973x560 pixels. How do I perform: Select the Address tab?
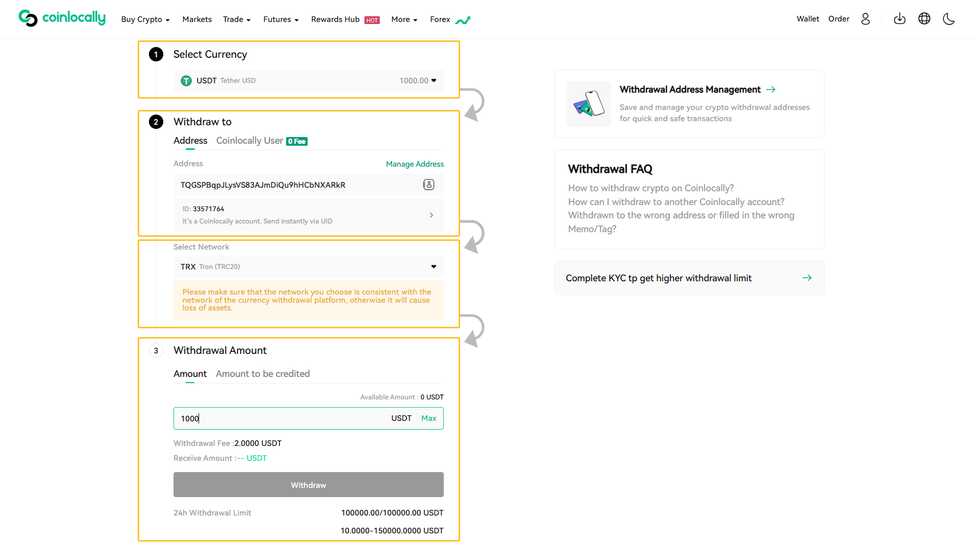pyautogui.click(x=190, y=141)
